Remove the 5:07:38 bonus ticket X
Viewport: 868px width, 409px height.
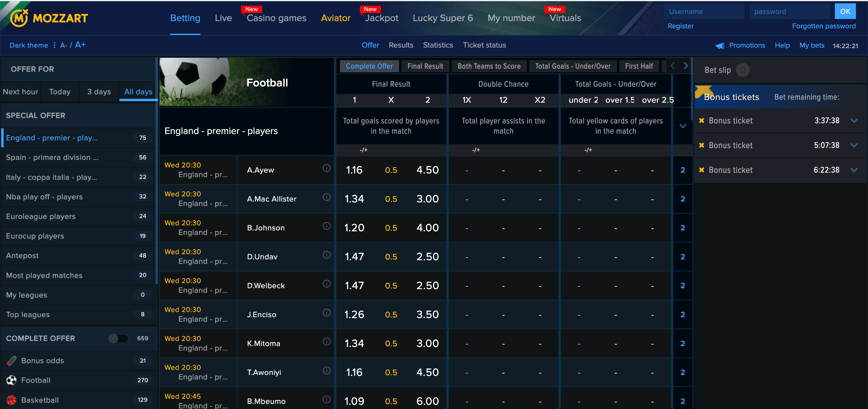702,145
